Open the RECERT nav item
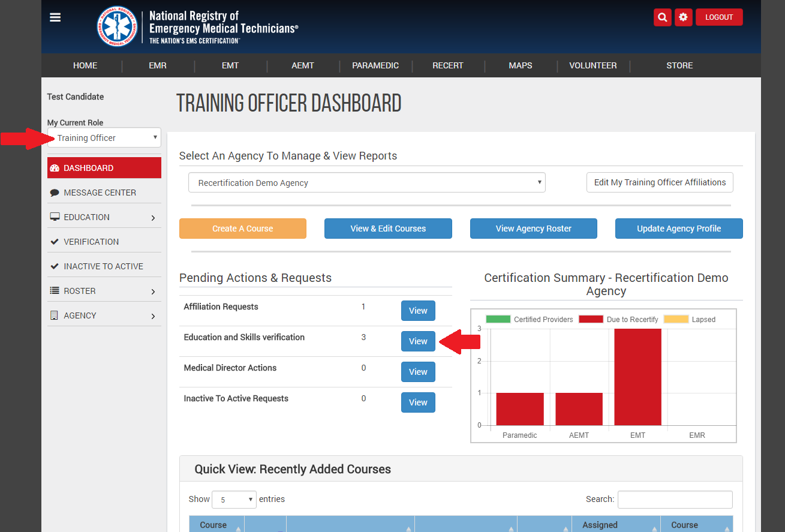 [448, 65]
